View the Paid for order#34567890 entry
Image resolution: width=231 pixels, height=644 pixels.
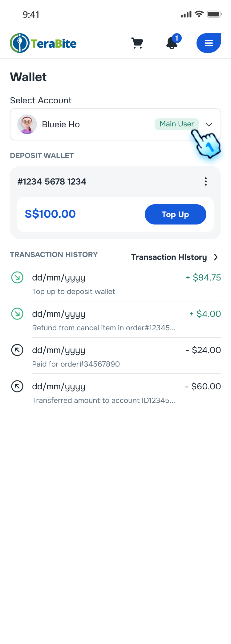pos(126,357)
